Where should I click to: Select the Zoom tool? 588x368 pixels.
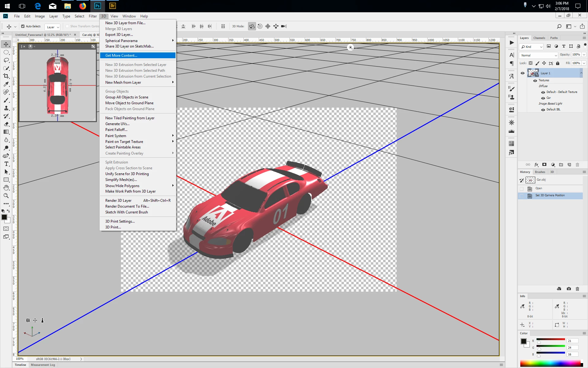point(6,196)
